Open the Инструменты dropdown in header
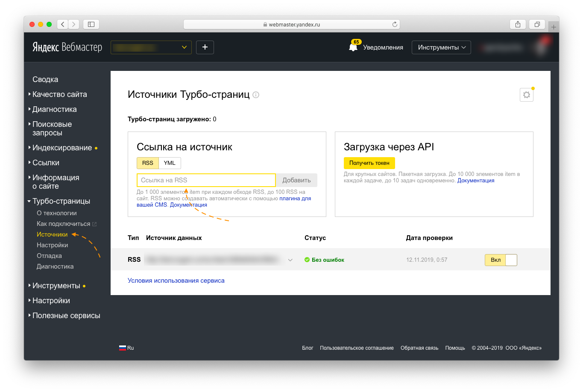 pos(441,47)
